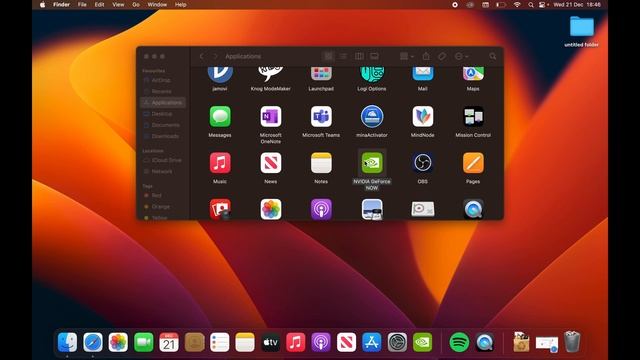Open the View menu
The width and height of the screenshot is (640, 360).
[x=118, y=4]
